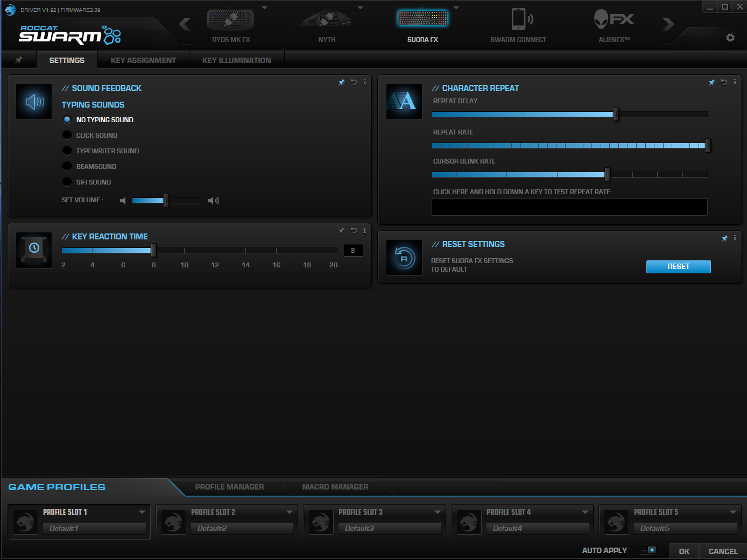The height and width of the screenshot is (560, 747).
Task: Reset the Sound Feedback panel with undo icon
Action: pyautogui.click(x=354, y=82)
